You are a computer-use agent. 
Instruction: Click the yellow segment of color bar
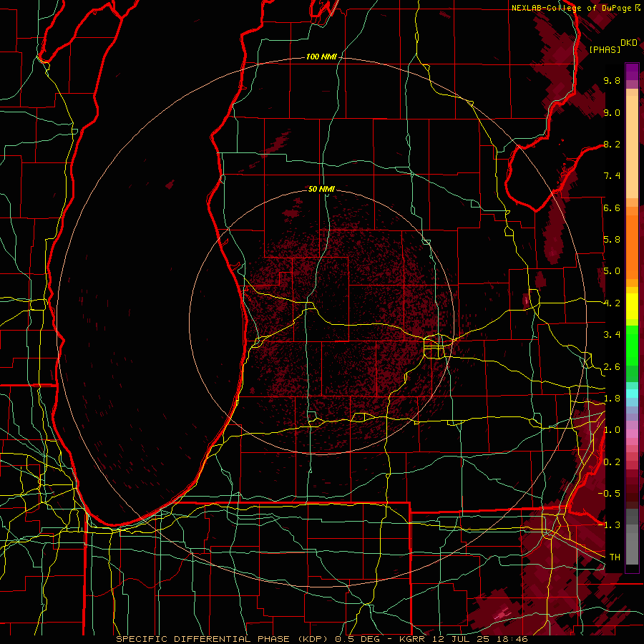(x=632, y=306)
